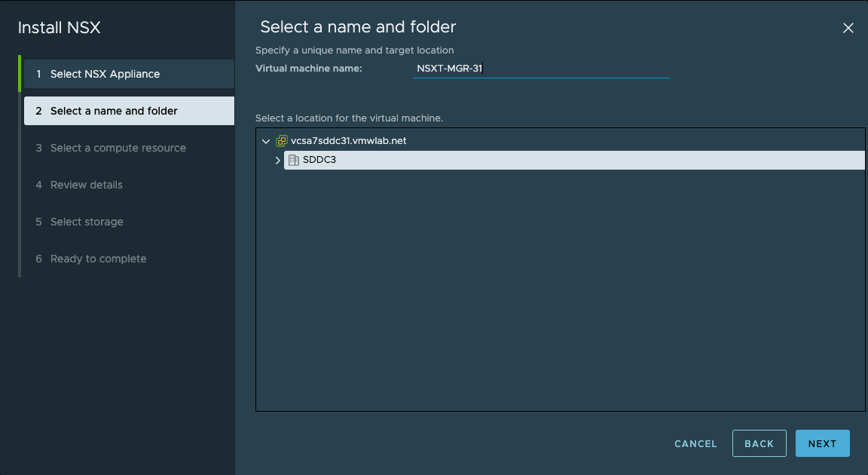Click the Cancel button
This screenshot has height=475, width=868.
(695, 443)
